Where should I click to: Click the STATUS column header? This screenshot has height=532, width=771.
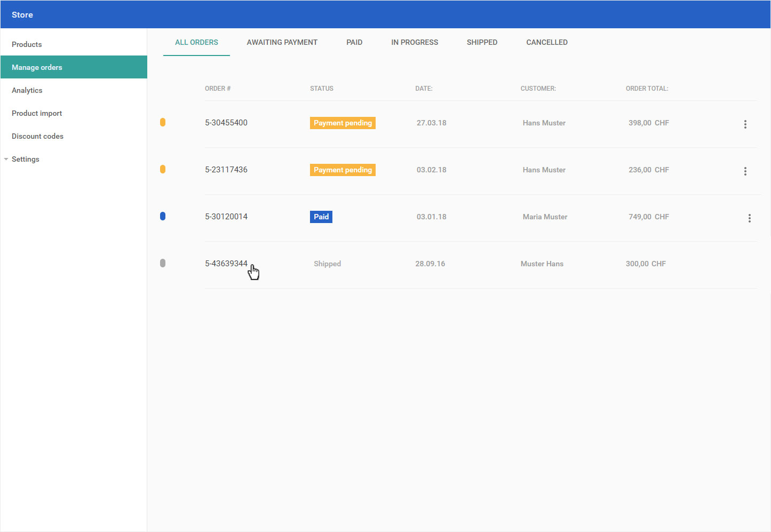(x=322, y=89)
